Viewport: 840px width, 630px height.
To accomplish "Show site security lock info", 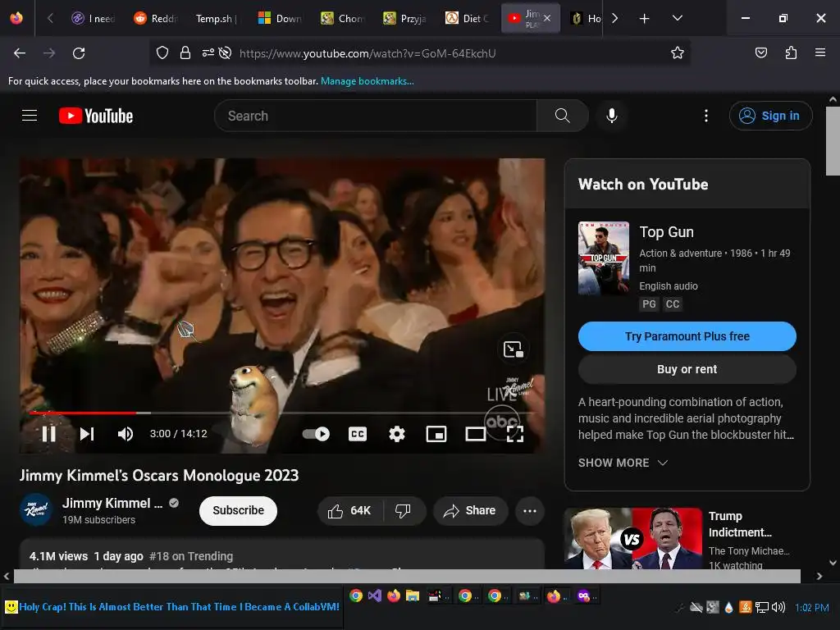I will tap(185, 52).
